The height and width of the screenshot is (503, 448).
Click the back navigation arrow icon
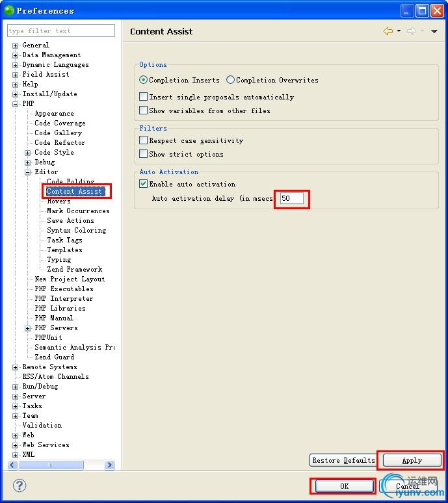(x=388, y=31)
